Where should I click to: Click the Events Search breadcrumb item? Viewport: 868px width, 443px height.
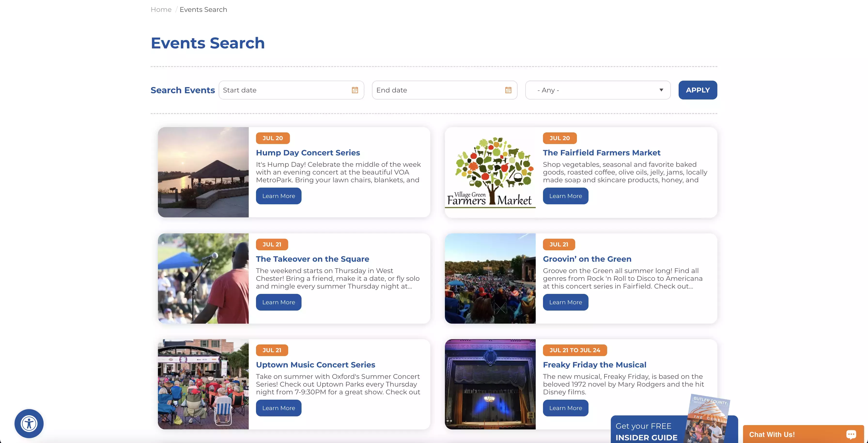tap(203, 9)
